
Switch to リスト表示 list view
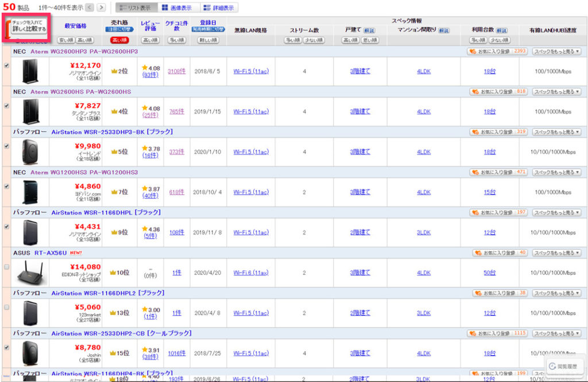tap(136, 8)
